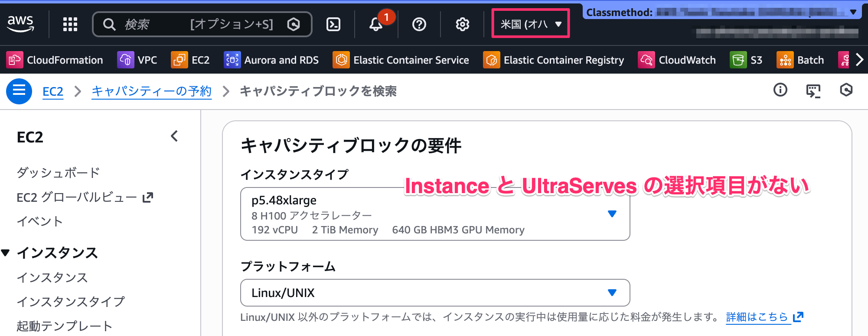The image size is (868, 336).
Task: Open 起動テンプレート in sidebar
Action: point(64,326)
